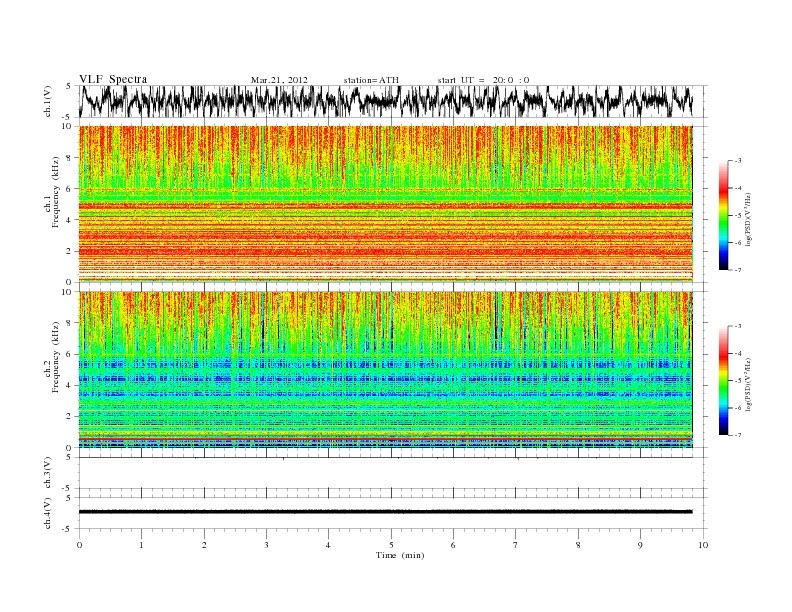
Task: Click the time axis tick label '5'
Action: [x=391, y=545]
